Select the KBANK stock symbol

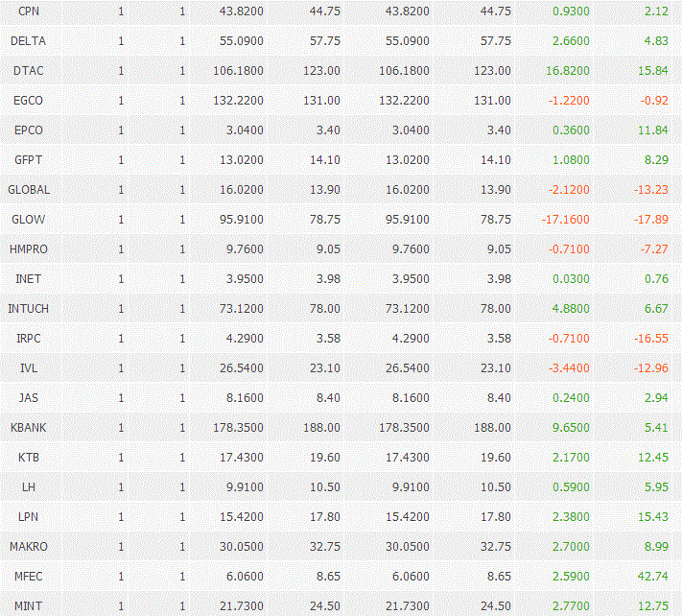click(x=28, y=428)
